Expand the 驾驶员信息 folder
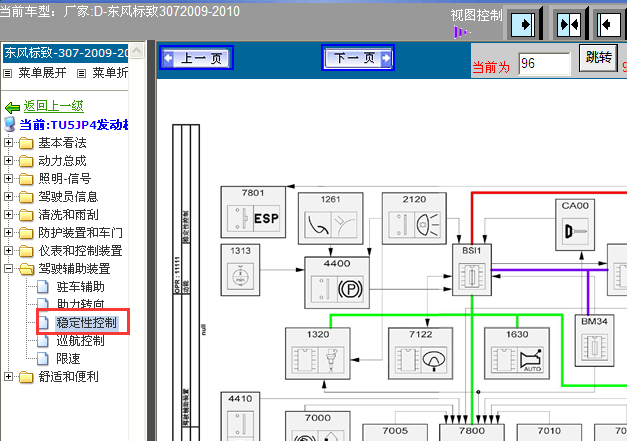 tap(8, 196)
